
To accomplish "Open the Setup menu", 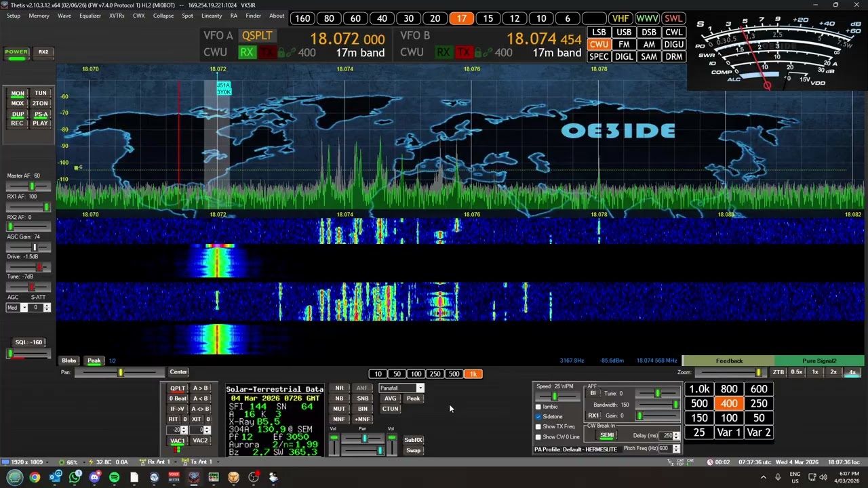I will [14, 16].
